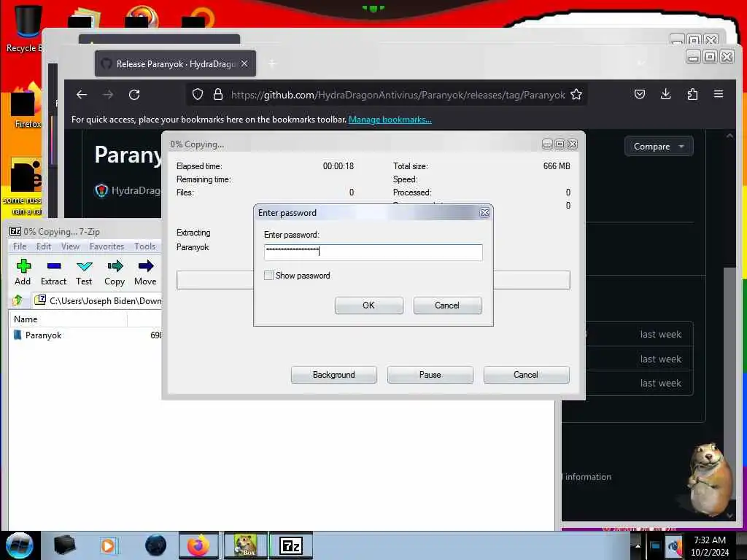Viewport: 747px width, 560px height.
Task: Sort by Name column header in 7-Zip
Action: pyautogui.click(x=68, y=319)
